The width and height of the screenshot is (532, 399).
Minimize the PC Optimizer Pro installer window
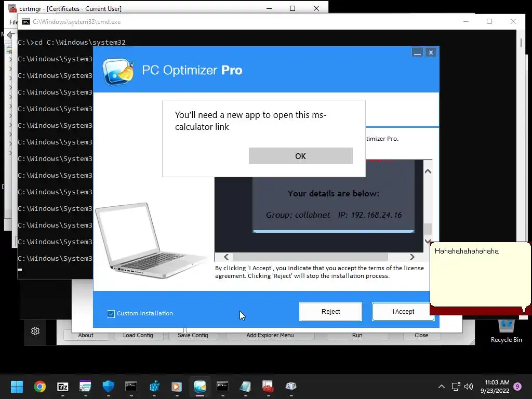point(417,52)
